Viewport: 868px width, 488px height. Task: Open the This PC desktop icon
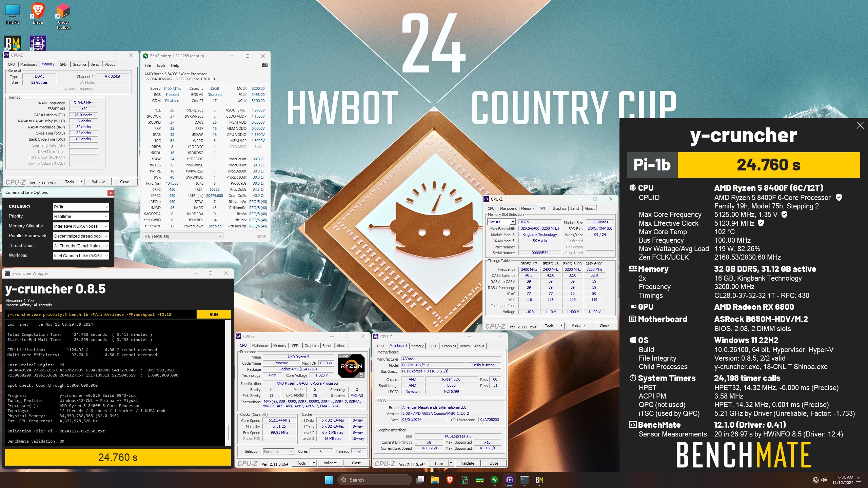point(13,14)
